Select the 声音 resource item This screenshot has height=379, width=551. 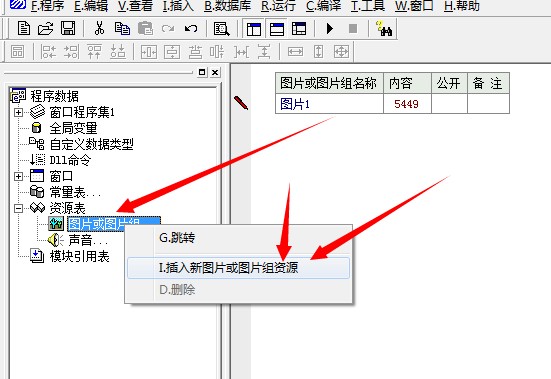(x=88, y=241)
